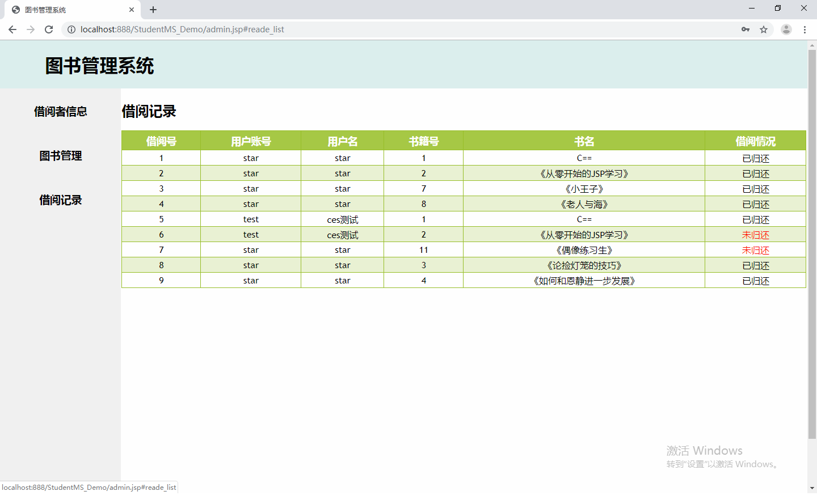Click the site information icon in the address bar
This screenshot has height=504, width=817.
pos(71,29)
